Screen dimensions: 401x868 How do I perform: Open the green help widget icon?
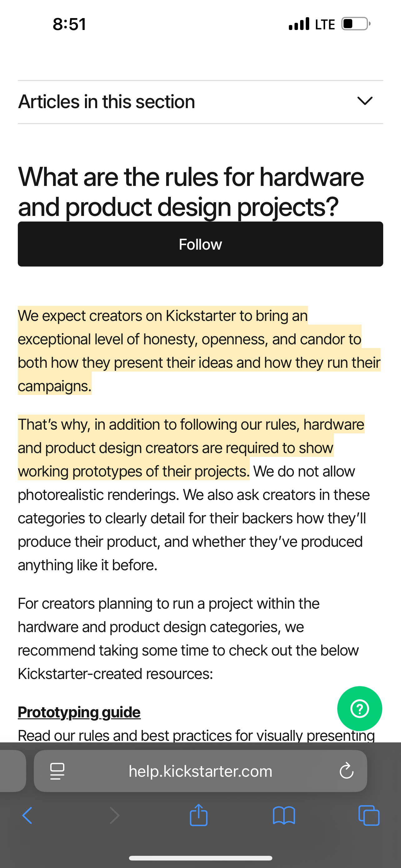[x=359, y=708]
